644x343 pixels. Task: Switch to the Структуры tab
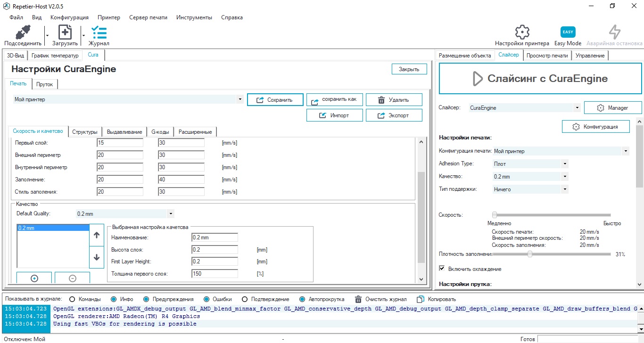point(85,132)
